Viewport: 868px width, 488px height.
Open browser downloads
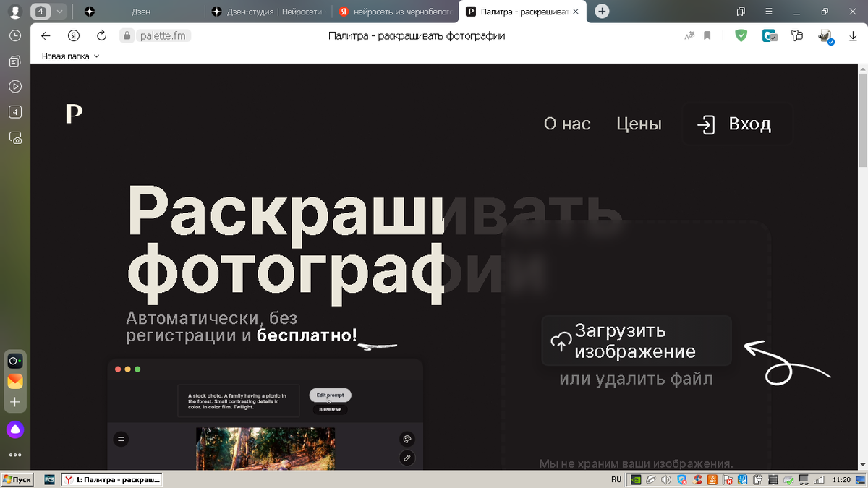pyautogui.click(x=853, y=35)
